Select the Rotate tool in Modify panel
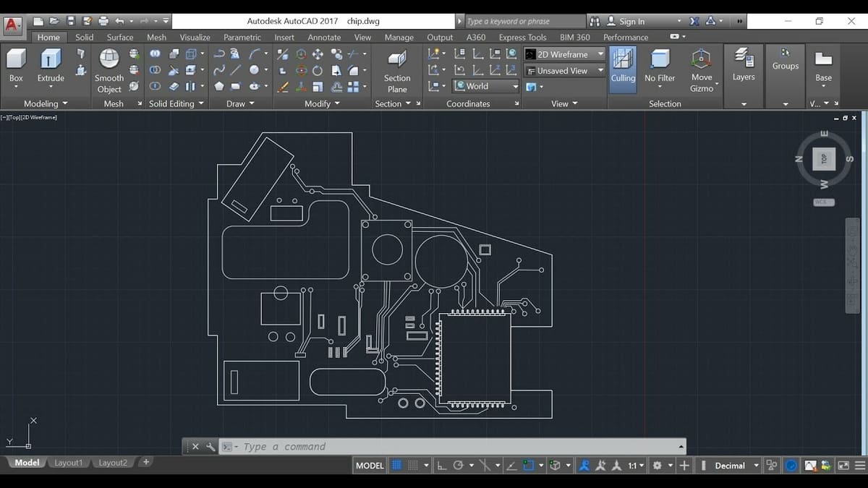868x488 pixels. pos(318,70)
